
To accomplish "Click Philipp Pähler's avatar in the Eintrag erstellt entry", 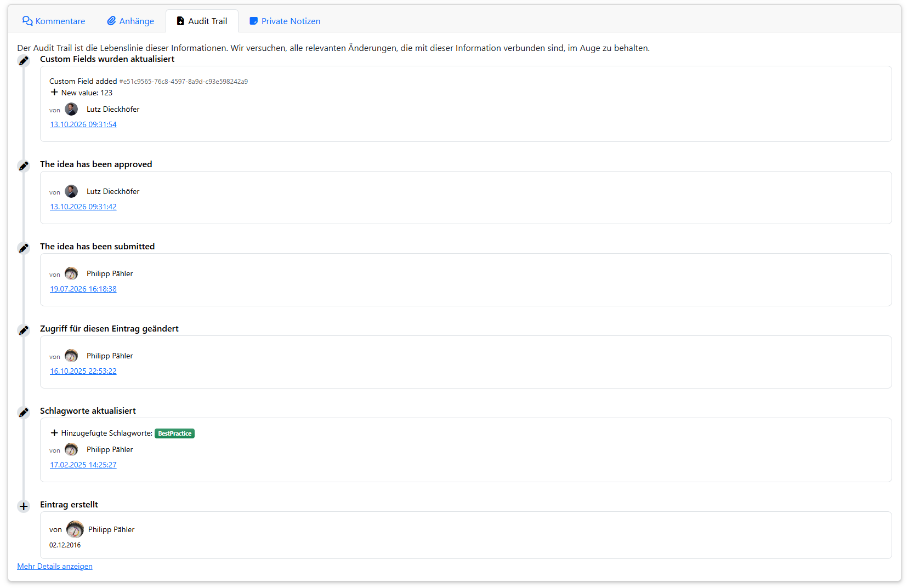I will pos(75,529).
